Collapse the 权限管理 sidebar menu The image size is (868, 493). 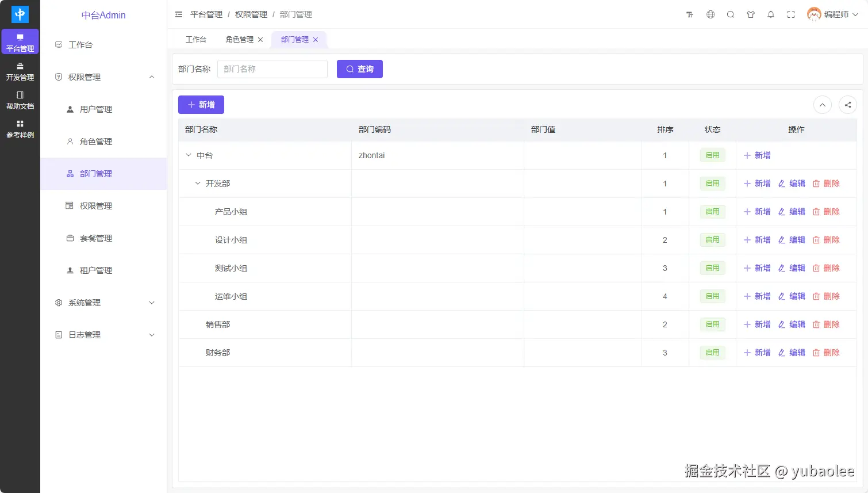[x=103, y=77]
